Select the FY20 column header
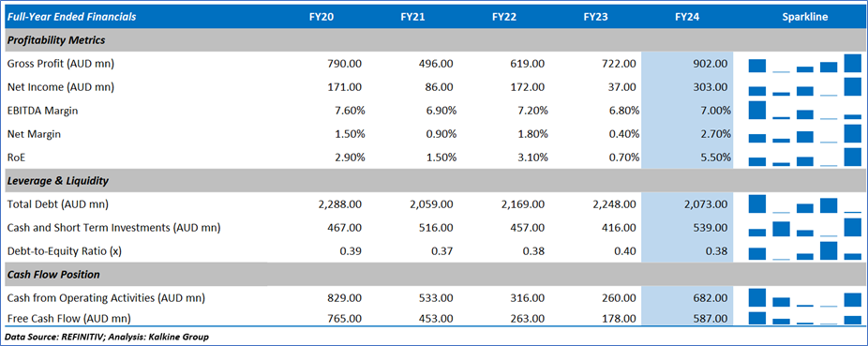This screenshot has width=868, height=346. click(x=322, y=17)
